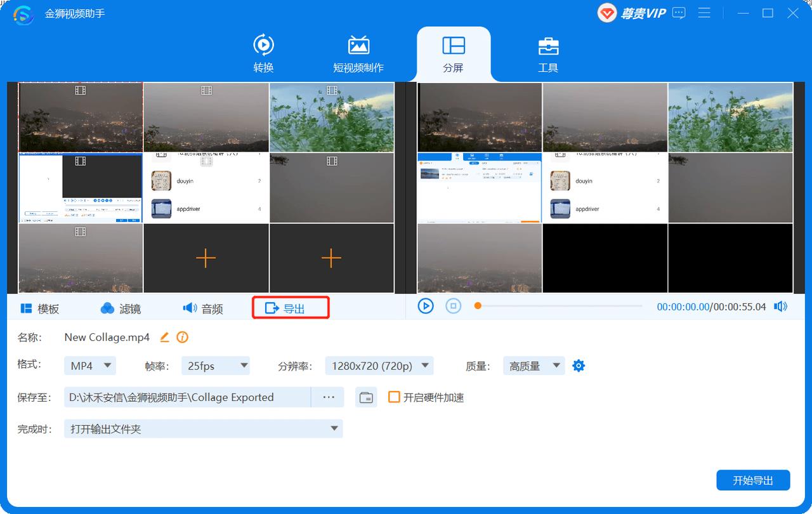Click the save path field showing Collage Exported
Image resolution: width=812 pixels, height=514 pixels.
(187, 397)
